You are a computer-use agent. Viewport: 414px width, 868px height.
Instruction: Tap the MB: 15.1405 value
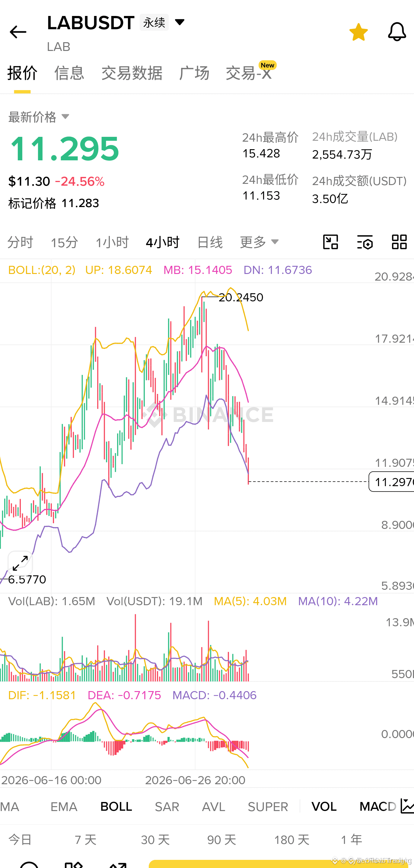(x=198, y=270)
